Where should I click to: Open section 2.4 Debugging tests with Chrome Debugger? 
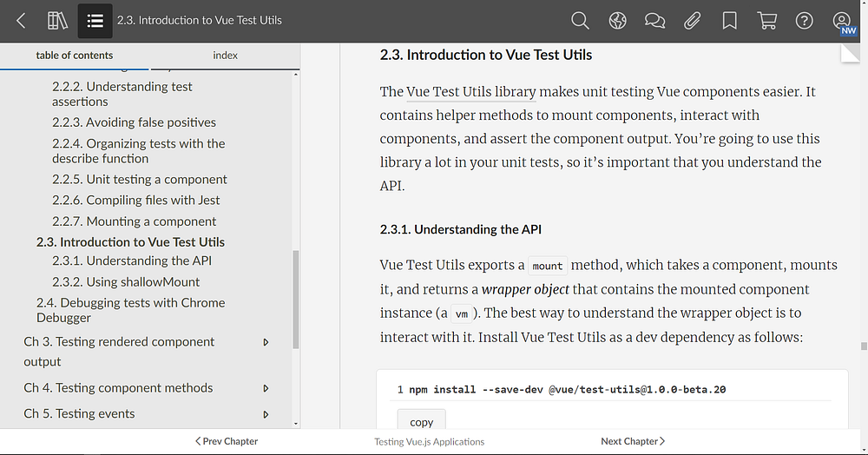(x=131, y=310)
